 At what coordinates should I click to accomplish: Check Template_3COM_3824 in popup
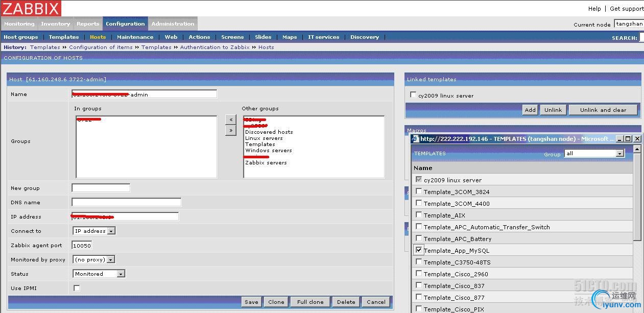419,191
